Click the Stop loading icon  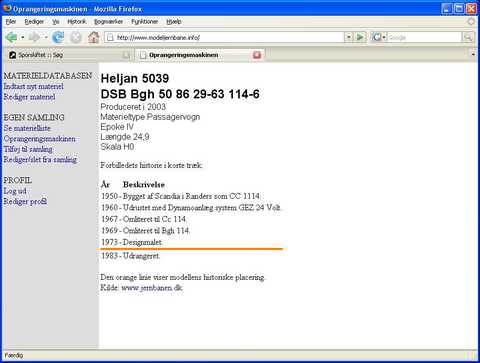pos(76,37)
